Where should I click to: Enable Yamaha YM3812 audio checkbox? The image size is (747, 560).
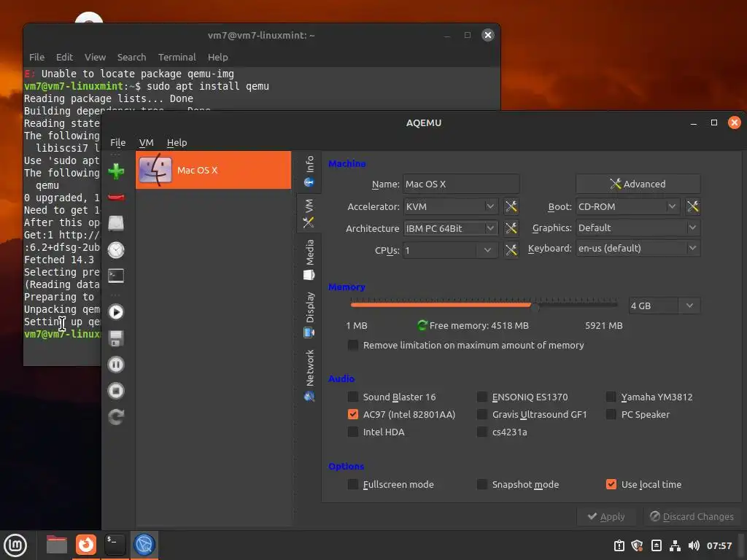click(611, 397)
